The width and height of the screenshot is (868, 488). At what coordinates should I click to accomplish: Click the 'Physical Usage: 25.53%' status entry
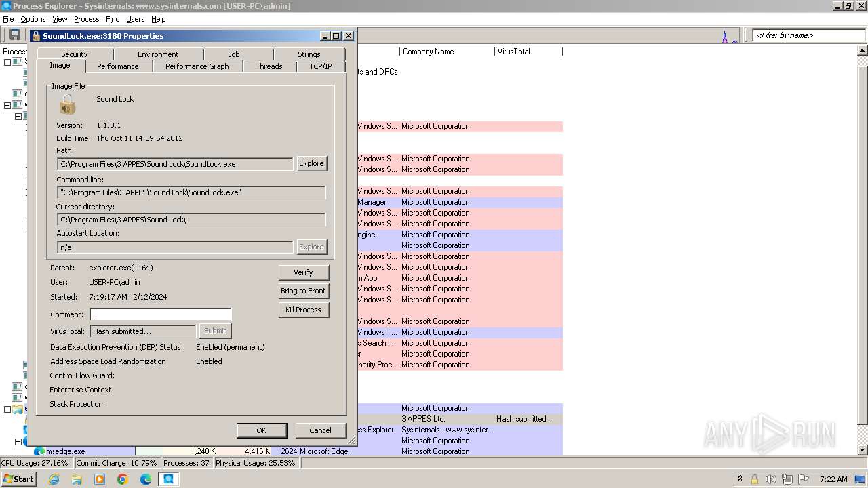pyautogui.click(x=256, y=463)
